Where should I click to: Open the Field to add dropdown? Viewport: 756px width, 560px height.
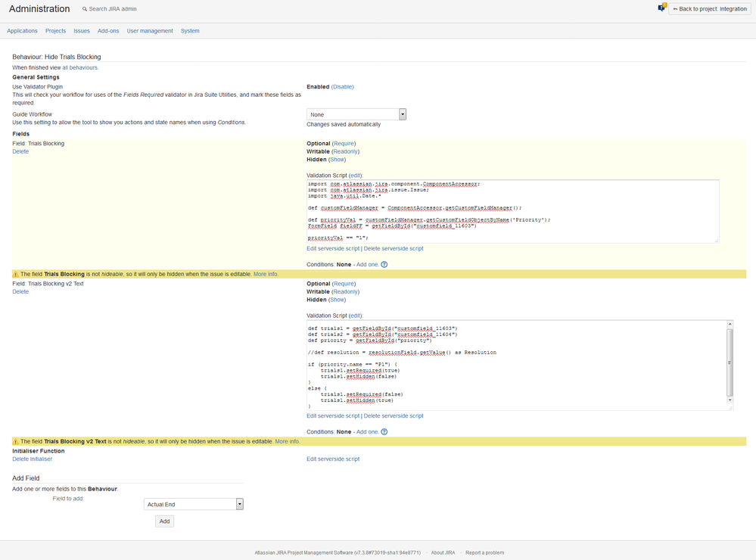coord(193,504)
